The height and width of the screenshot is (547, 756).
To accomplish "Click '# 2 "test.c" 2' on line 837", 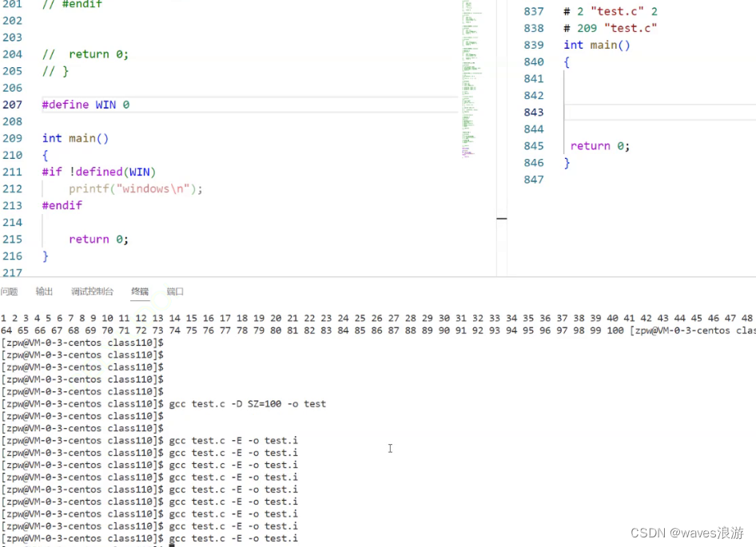I will click(611, 11).
